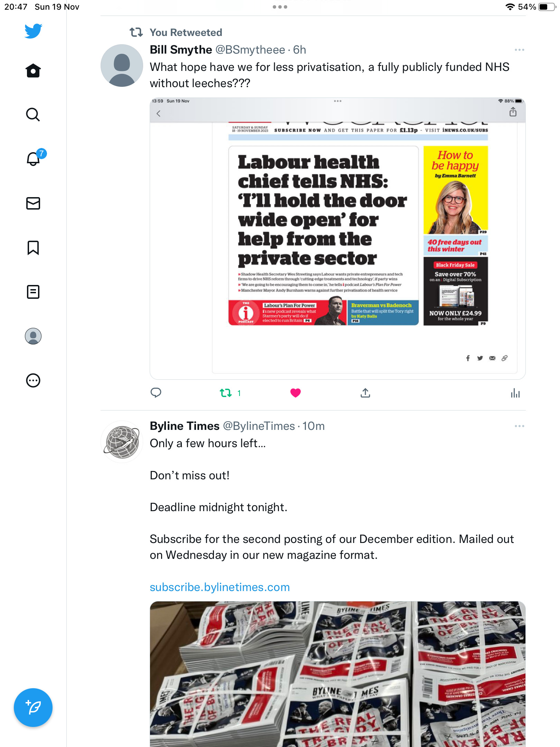Share Bill Smythe's tweet
This screenshot has width=560, height=747.
pyautogui.click(x=365, y=393)
